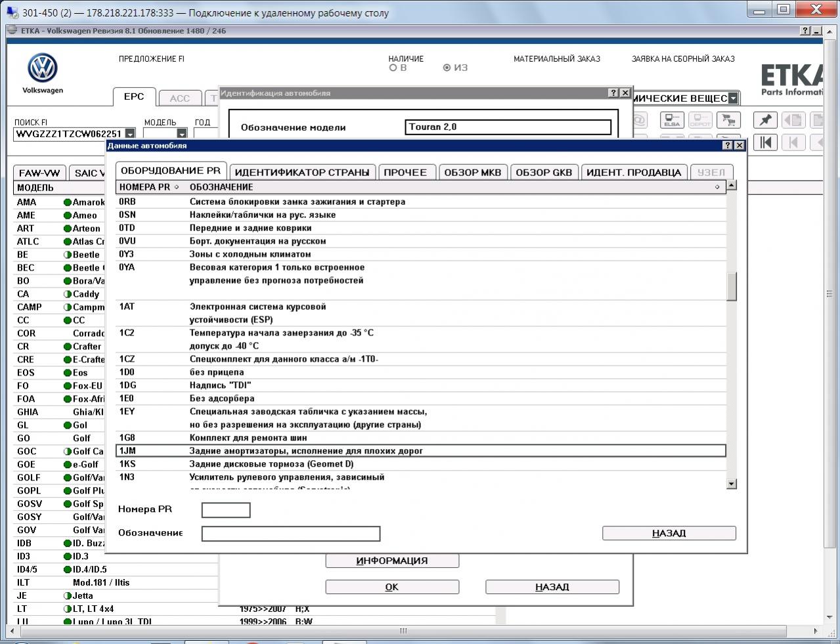This screenshot has width=840, height=644.
Task: Click the Обозначение модели field Touran 2,0
Action: [508, 127]
